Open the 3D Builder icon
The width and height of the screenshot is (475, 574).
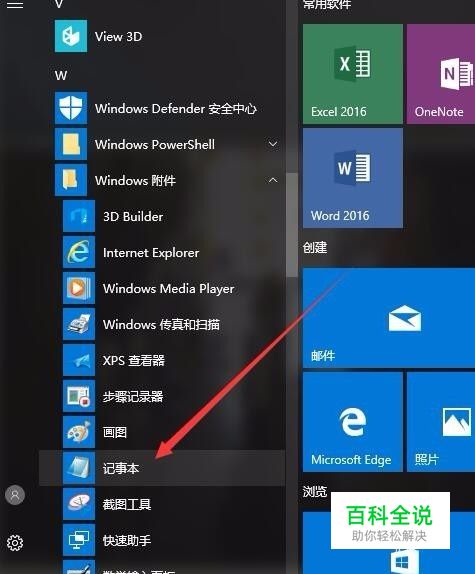click(x=79, y=216)
